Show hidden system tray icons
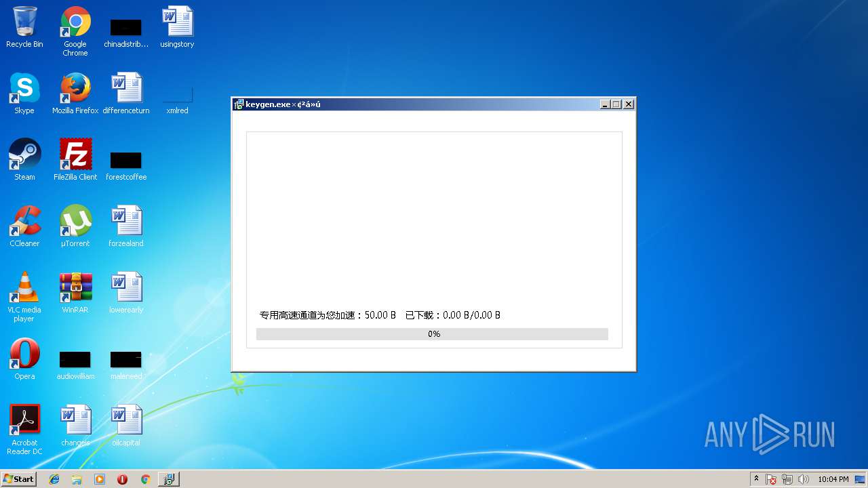Viewport: 868px width, 488px height. (756, 479)
